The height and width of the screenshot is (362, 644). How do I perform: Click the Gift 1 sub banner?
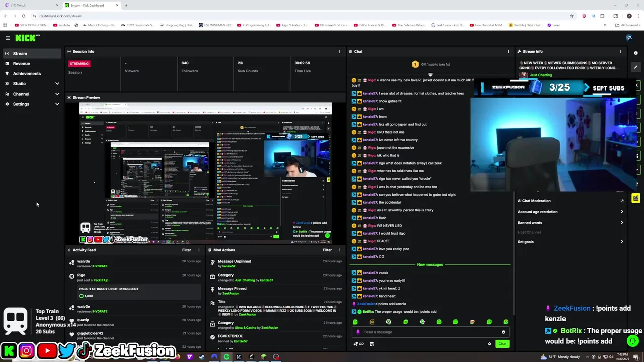[x=431, y=64]
